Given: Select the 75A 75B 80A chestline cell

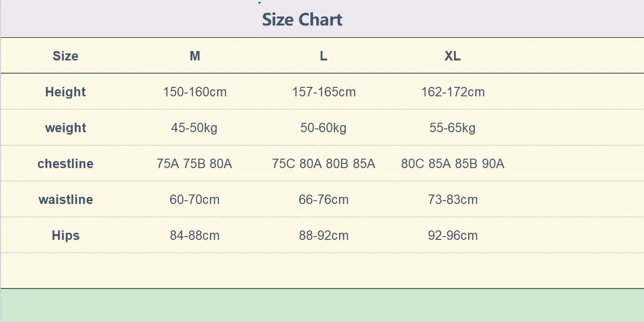Looking at the screenshot, I should pyautogui.click(x=194, y=164).
